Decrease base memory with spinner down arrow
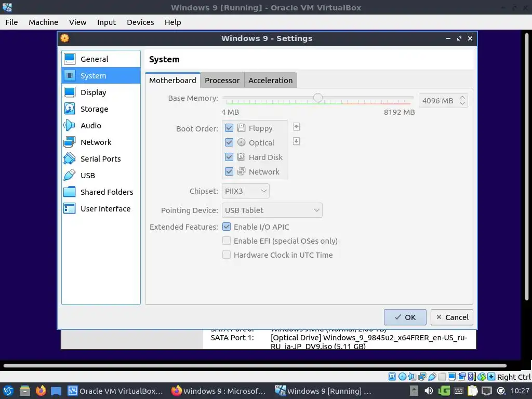 click(462, 103)
